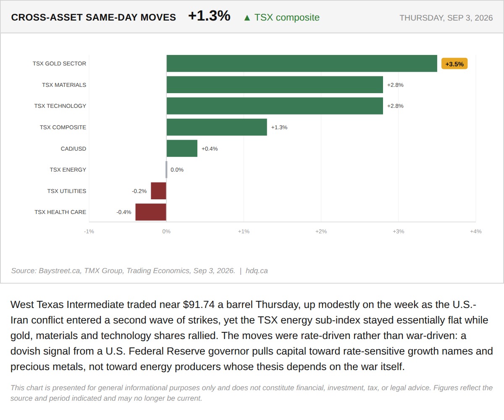Viewport: 504px width, 420px height.
Task: Click the +1% x-axis tick label
Action: [x=244, y=231]
